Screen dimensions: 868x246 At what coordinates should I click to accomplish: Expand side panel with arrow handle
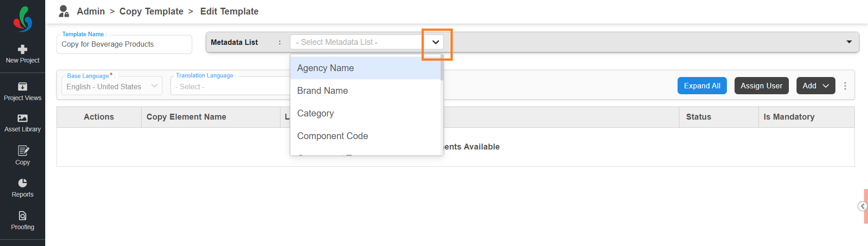tap(862, 207)
